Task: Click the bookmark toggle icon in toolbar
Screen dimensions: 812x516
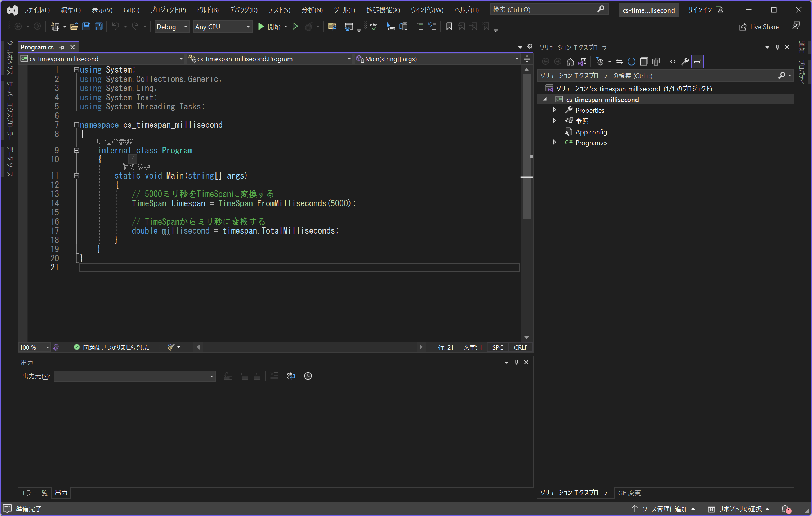Action: (449, 26)
